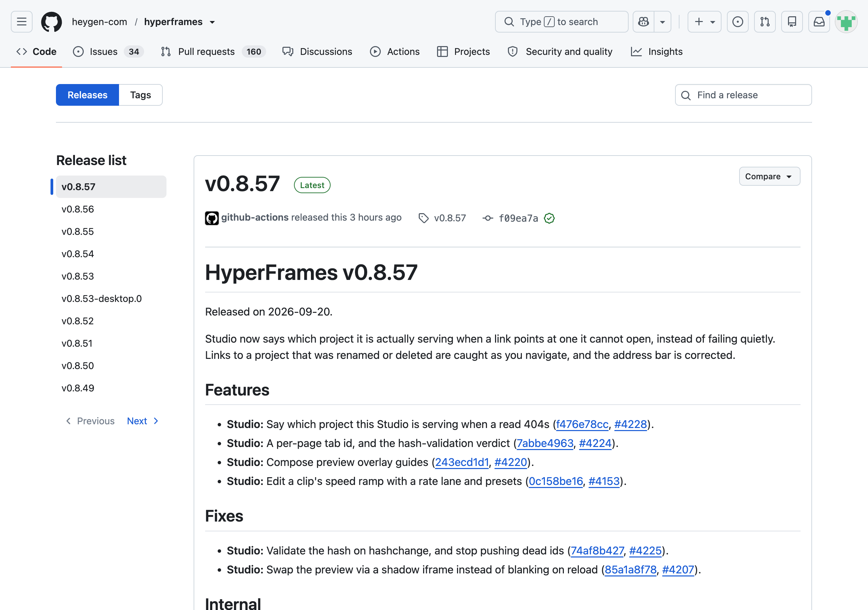This screenshot has width=868, height=610.
Task: Expand the hyperframes repository dropdown arrow
Action: (213, 22)
